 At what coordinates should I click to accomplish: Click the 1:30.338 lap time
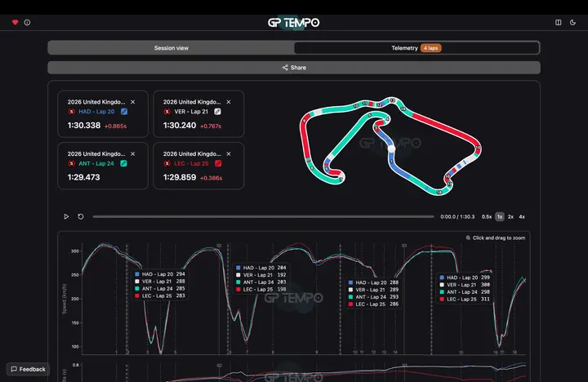coord(84,125)
